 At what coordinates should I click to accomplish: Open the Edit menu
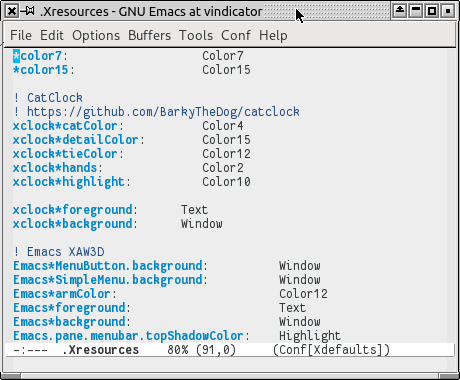(x=52, y=35)
